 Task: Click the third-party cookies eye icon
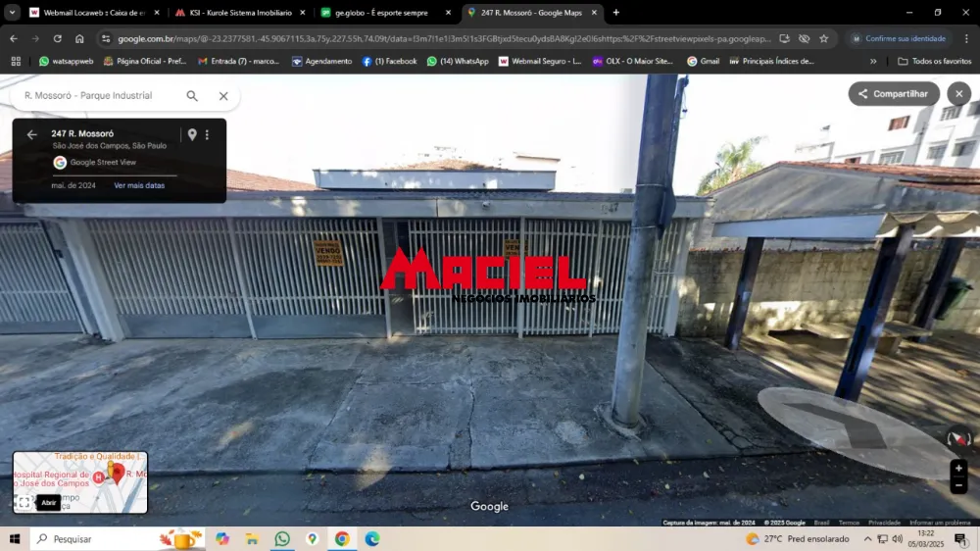pos(804,38)
